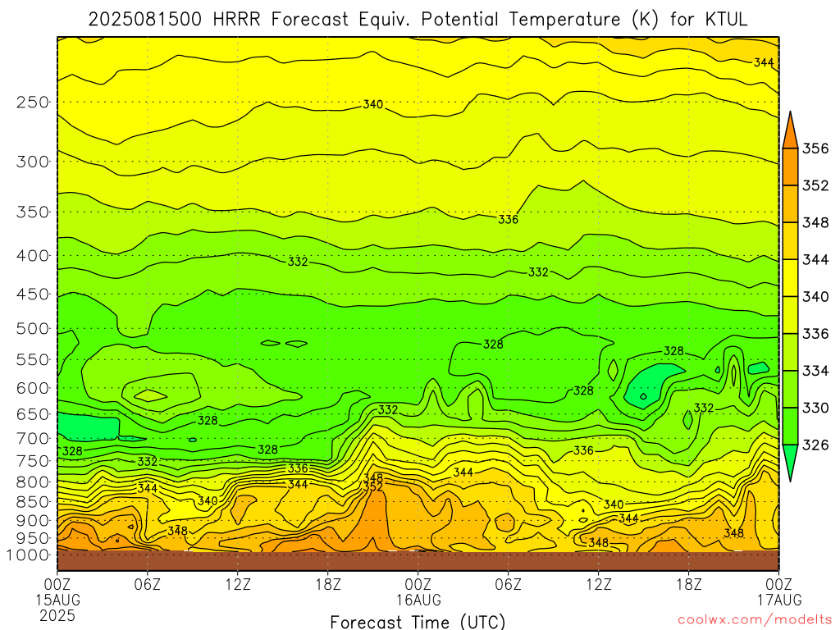The height and width of the screenshot is (630, 840).
Task: Click the 340 contour label near 250 mb
Action: coord(373,104)
